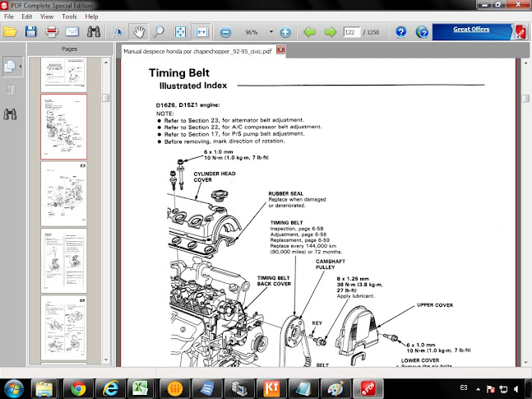
Task: Choose the magnifier zoom tool
Action: point(159,32)
